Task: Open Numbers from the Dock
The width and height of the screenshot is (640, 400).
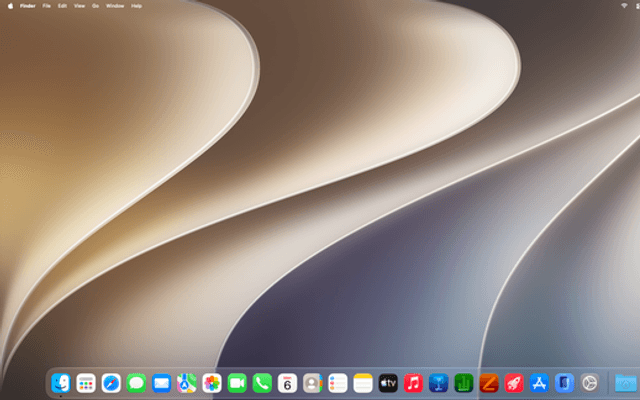Action: click(x=464, y=383)
